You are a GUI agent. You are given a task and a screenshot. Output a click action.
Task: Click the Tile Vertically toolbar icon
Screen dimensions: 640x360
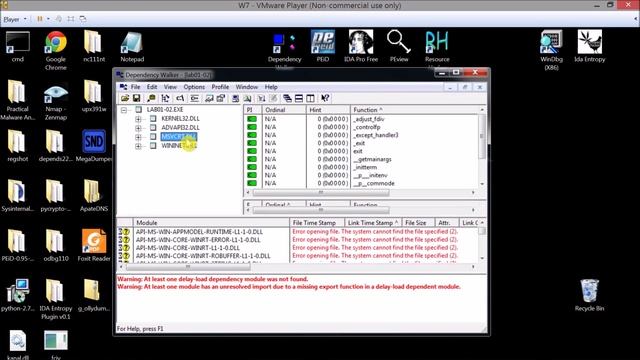click(310, 98)
